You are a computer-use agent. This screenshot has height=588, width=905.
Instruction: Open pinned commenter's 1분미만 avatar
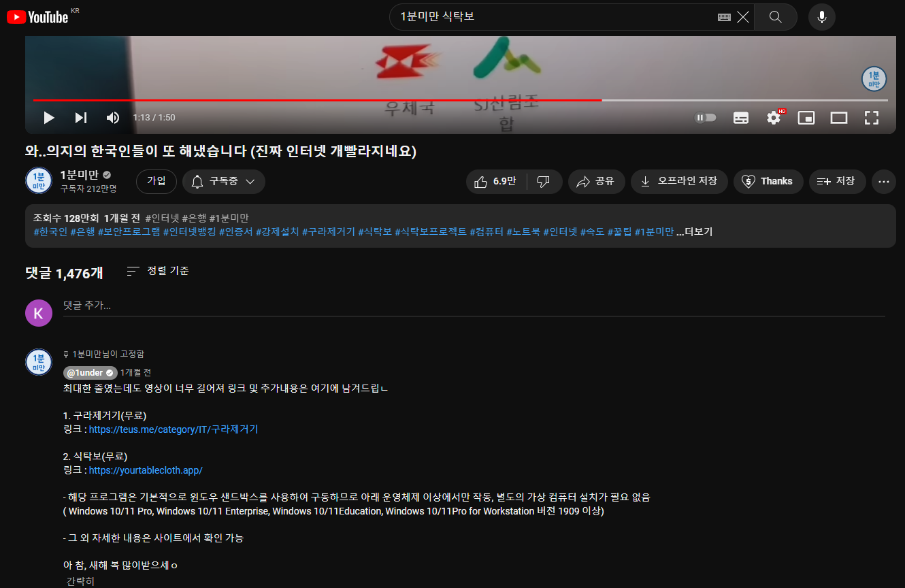tap(39, 362)
